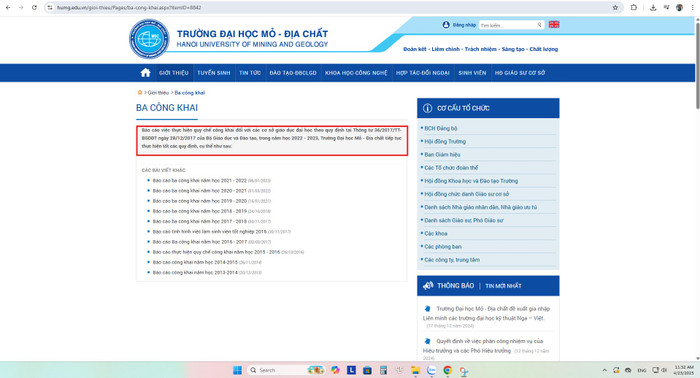Click the ENG language indicator
The image size is (700, 378).
642,370
